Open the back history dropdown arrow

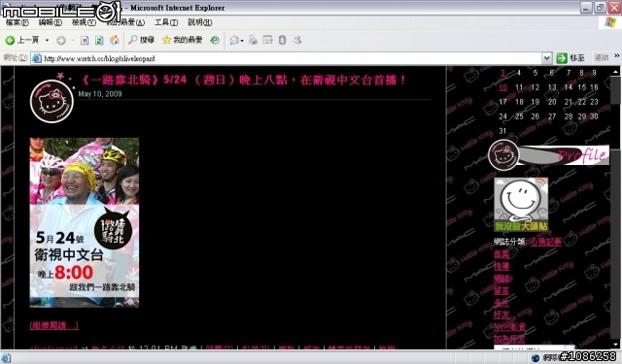(x=47, y=40)
